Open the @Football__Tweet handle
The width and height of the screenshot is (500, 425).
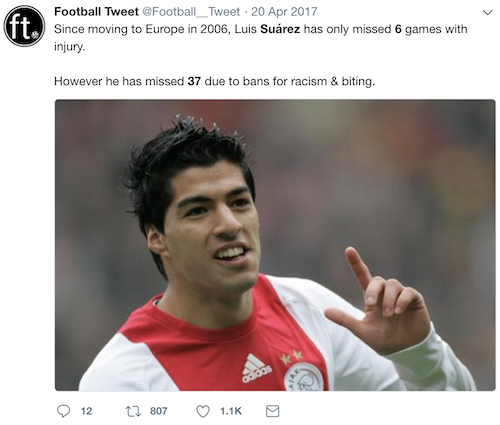pyautogui.click(x=191, y=12)
